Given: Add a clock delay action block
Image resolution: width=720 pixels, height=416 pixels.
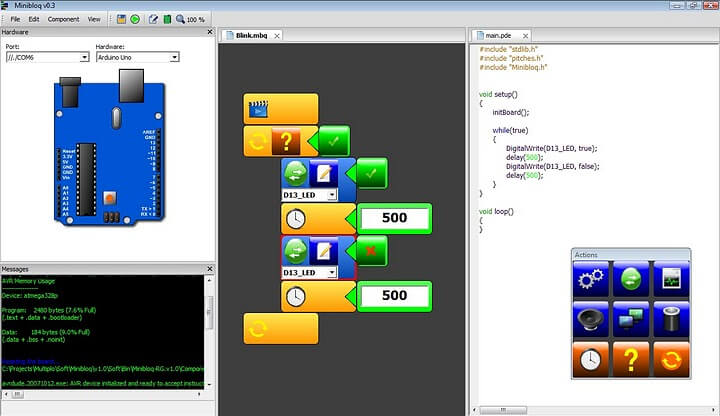Looking at the screenshot, I should coord(593,359).
